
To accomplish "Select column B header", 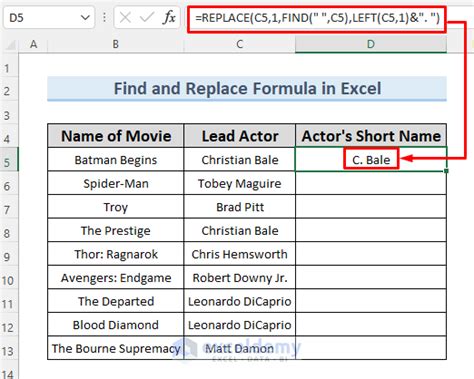I will pos(116,44).
